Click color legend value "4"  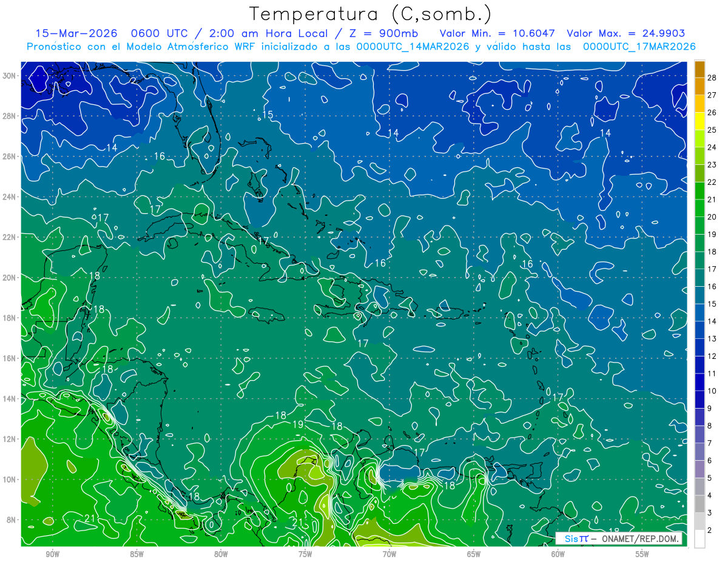[x=710, y=495]
